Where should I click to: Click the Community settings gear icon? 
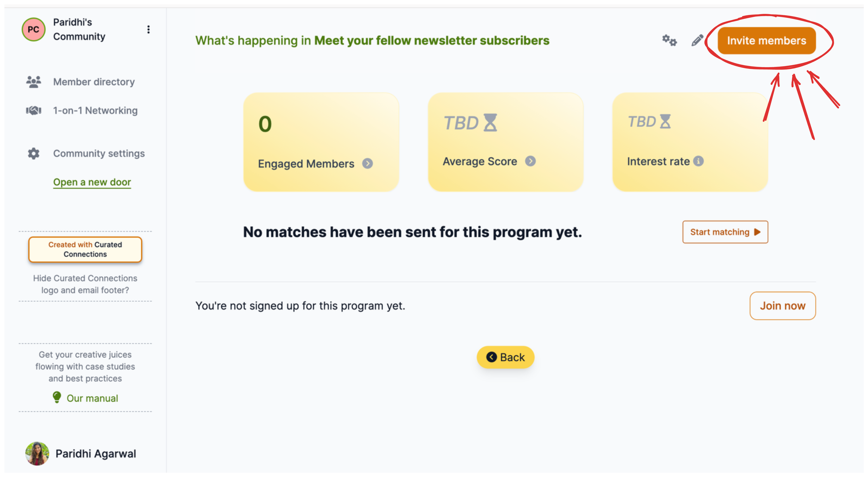pyautogui.click(x=34, y=154)
